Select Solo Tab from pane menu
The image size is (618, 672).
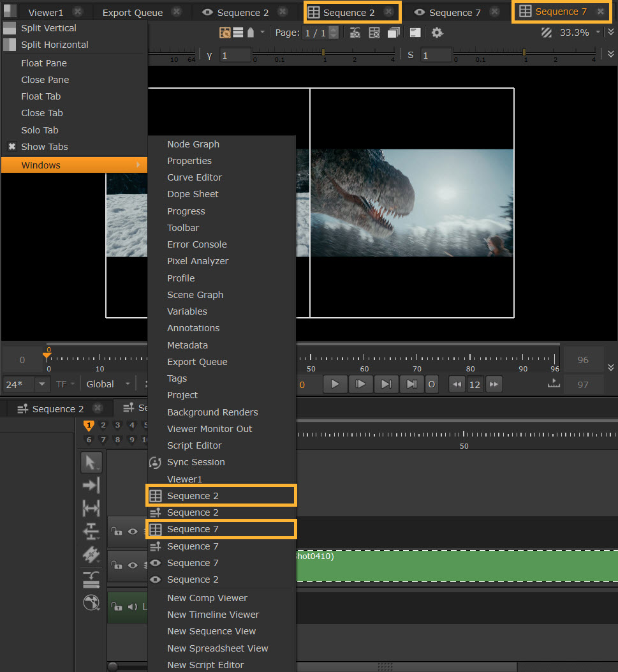point(40,130)
